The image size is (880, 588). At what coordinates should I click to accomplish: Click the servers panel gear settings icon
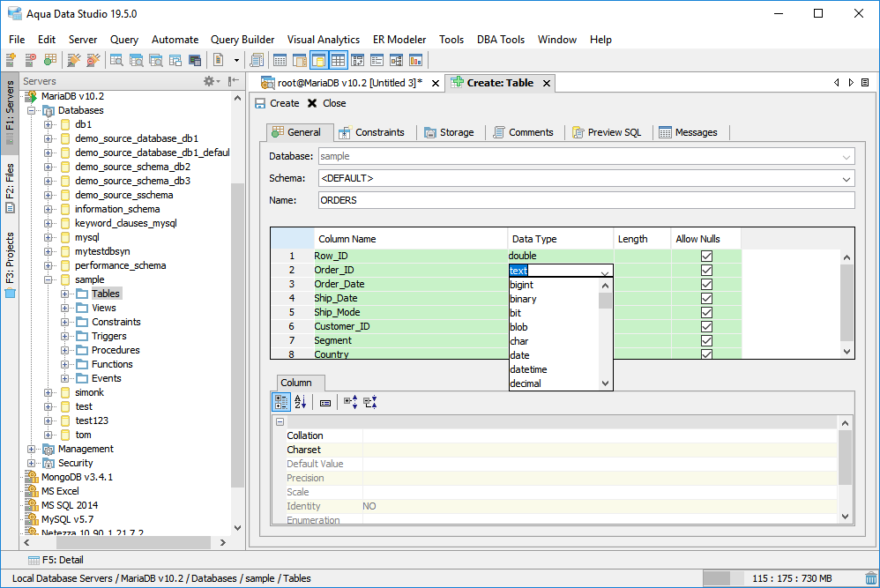tap(210, 81)
